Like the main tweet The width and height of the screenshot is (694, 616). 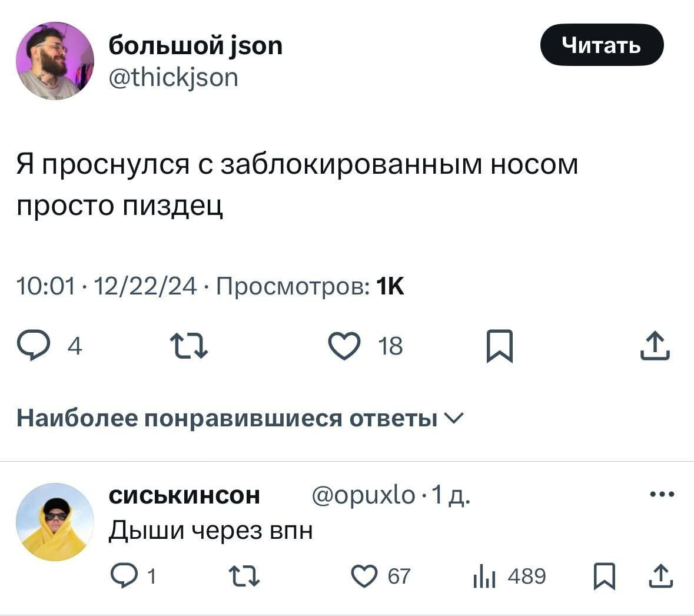pos(344,346)
